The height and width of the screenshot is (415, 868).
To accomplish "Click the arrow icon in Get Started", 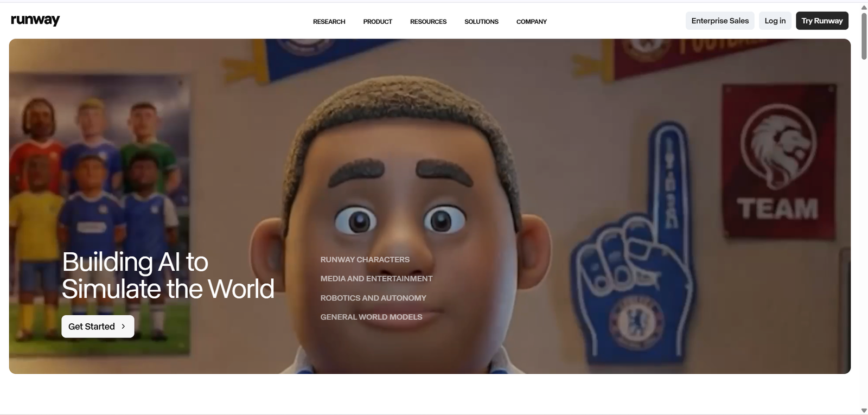I will tap(123, 327).
